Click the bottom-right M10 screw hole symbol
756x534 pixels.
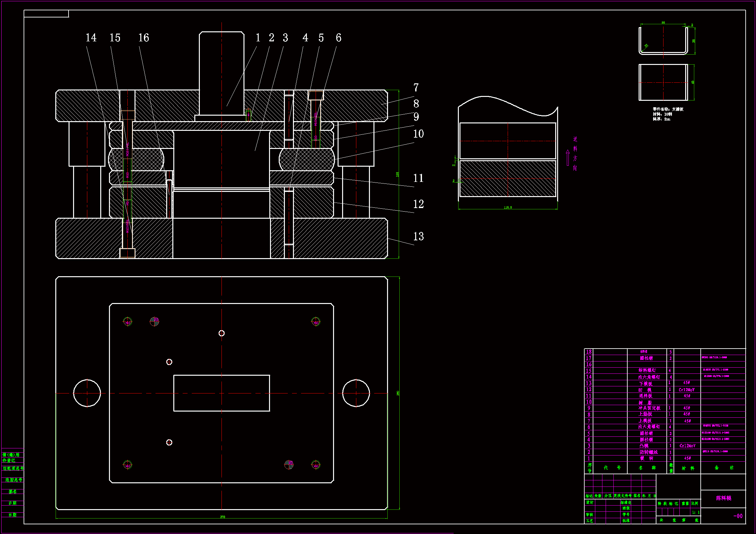[x=316, y=465]
